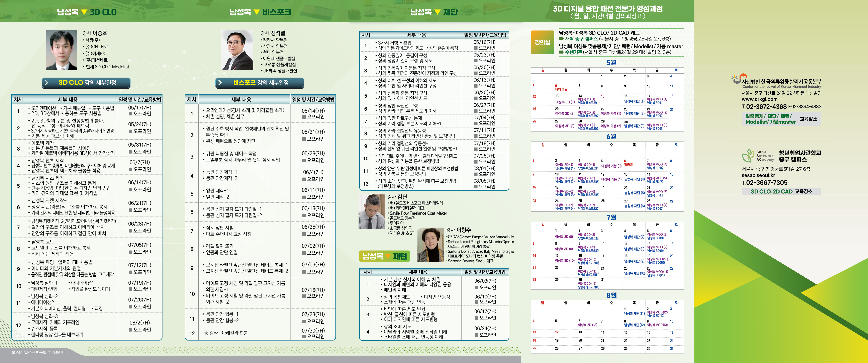Select the 5월 calendar heading
This screenshot has height=363, width=868.
(x=611, y=62)
